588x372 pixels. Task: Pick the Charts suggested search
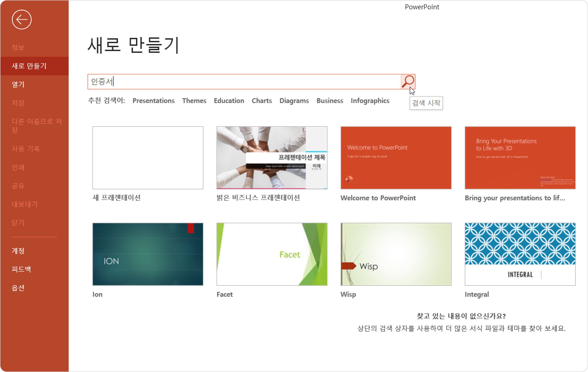pyautogui.click(x=261, y=101)
